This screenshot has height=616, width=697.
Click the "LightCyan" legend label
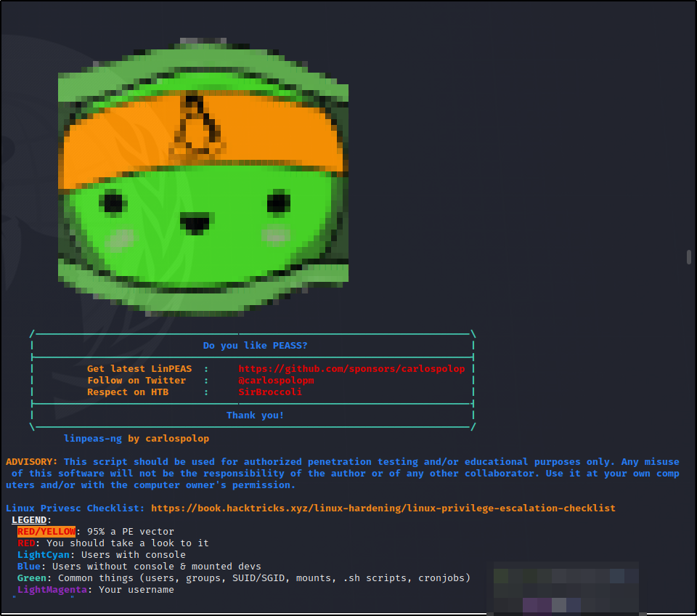point(44,555)
